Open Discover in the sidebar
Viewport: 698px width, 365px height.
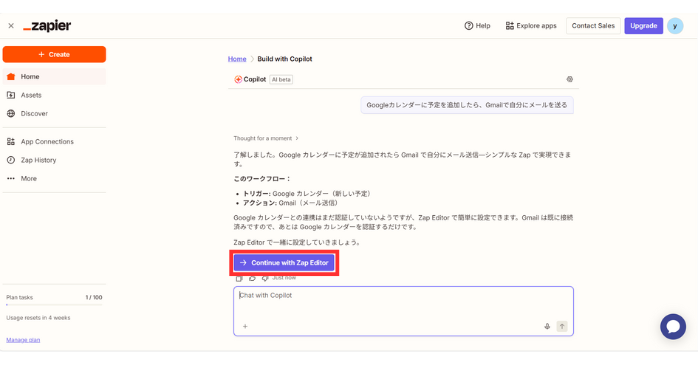tap(54, 114)
